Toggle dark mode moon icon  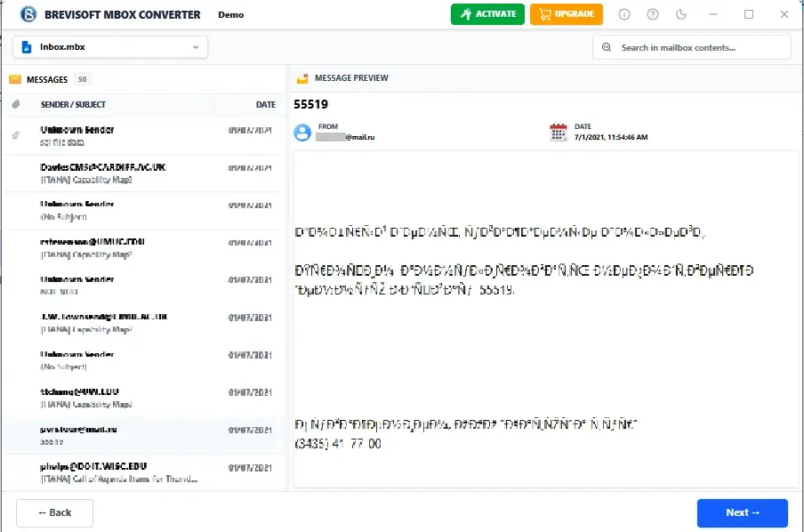[x=681, y=14]
